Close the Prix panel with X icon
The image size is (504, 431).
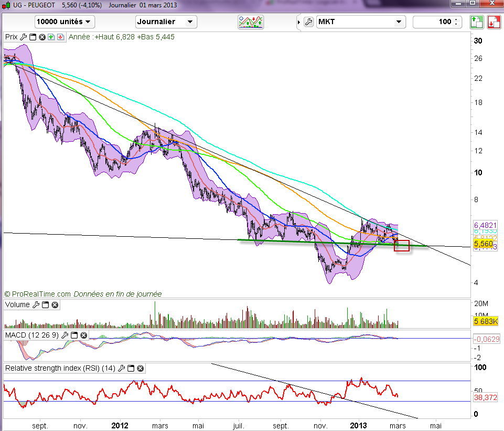(x=42, y=37)
